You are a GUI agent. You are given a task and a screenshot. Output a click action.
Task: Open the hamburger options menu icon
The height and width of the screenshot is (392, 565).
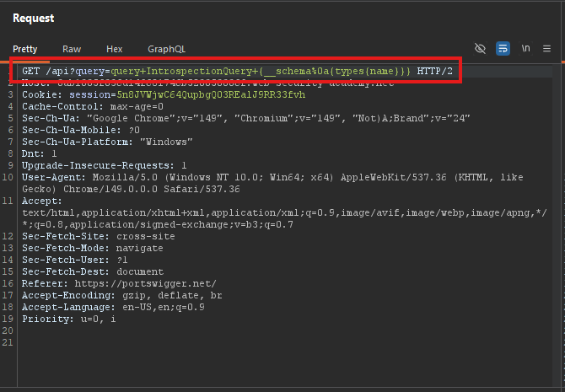pos(546,48)
